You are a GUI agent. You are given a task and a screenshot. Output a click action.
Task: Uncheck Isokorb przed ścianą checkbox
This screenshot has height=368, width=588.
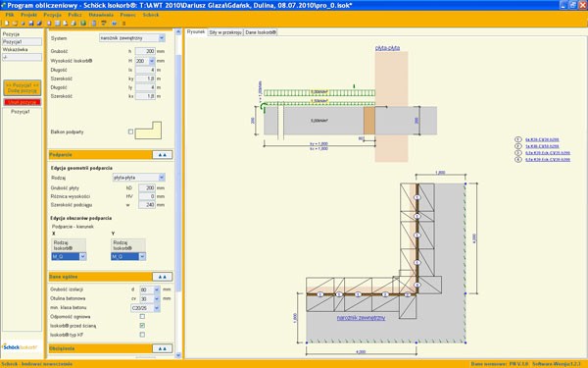click(x=142, y=326)
